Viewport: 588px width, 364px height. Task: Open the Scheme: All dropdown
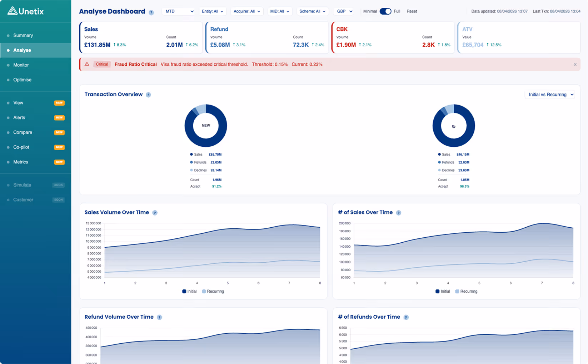(x=313, y=11)
